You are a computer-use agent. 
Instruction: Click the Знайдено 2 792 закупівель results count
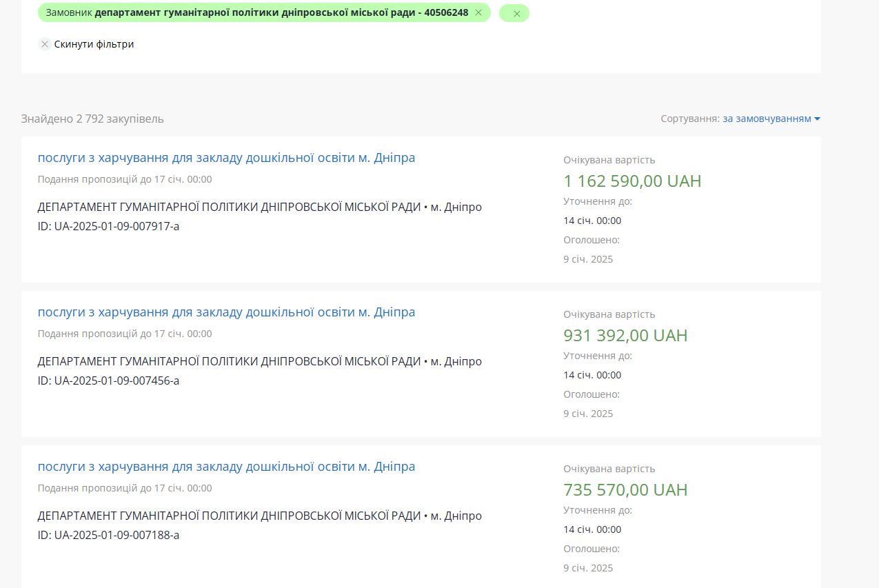92,119
